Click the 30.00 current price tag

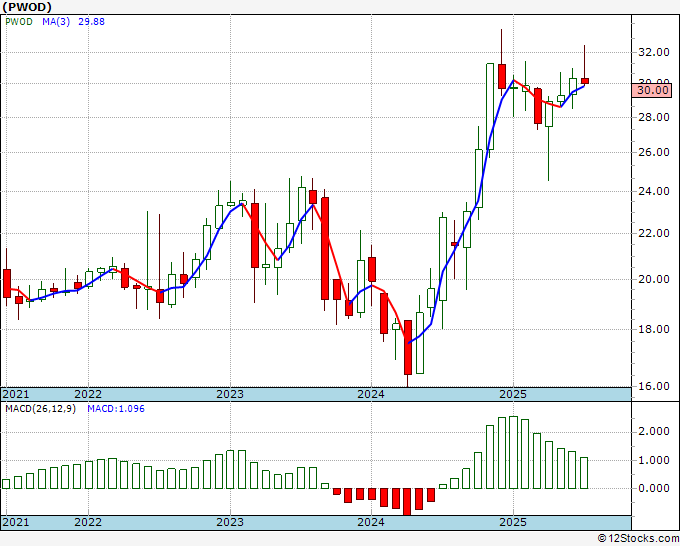[x=651, y=90]
